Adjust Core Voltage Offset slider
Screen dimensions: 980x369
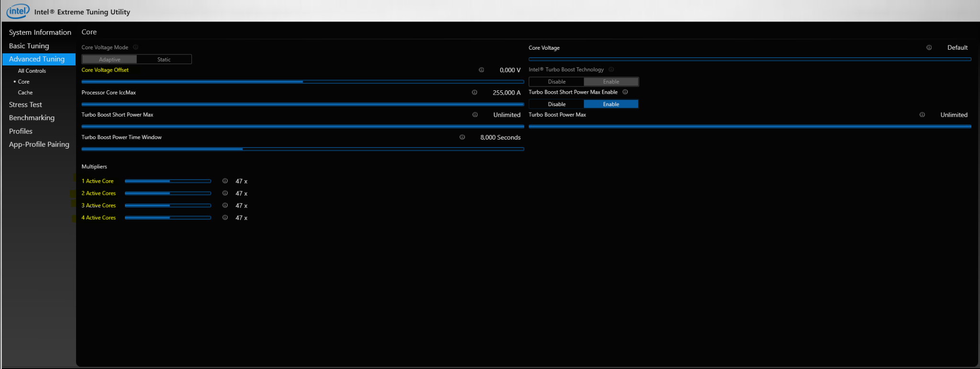(303, 82)
